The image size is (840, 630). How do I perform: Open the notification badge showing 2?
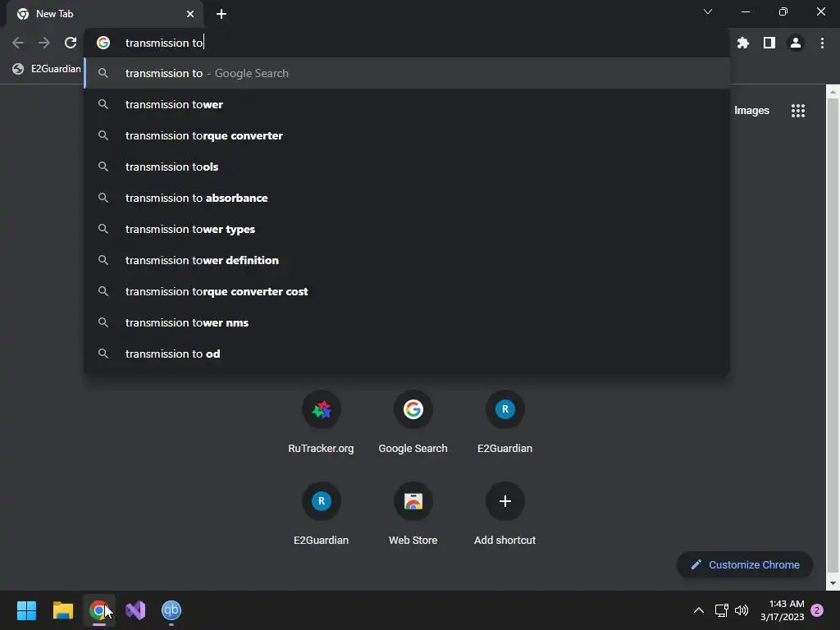coord(818,610)
